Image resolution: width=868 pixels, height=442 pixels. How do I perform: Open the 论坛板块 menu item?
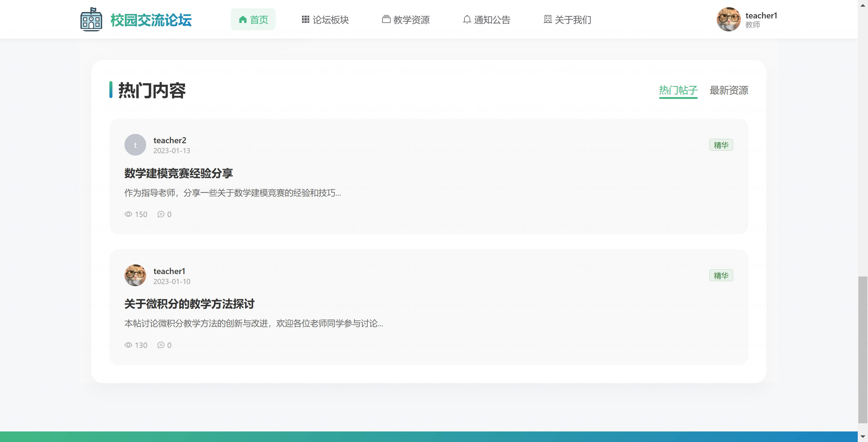[325, 20]
